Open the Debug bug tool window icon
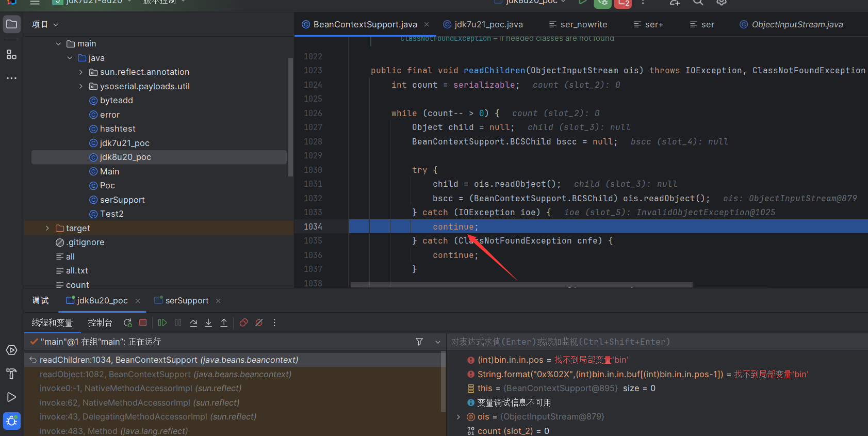868x436 pixels. [x=11, y=421]
